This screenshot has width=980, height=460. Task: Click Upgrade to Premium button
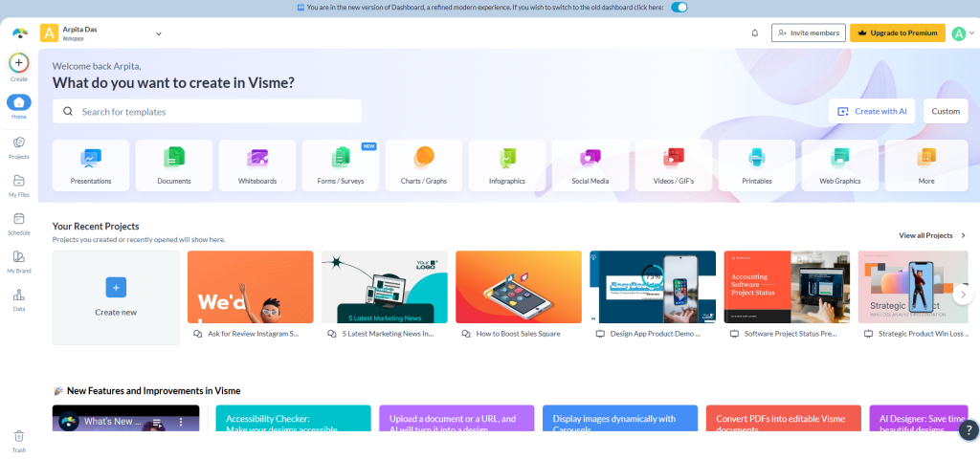point(898,33)
